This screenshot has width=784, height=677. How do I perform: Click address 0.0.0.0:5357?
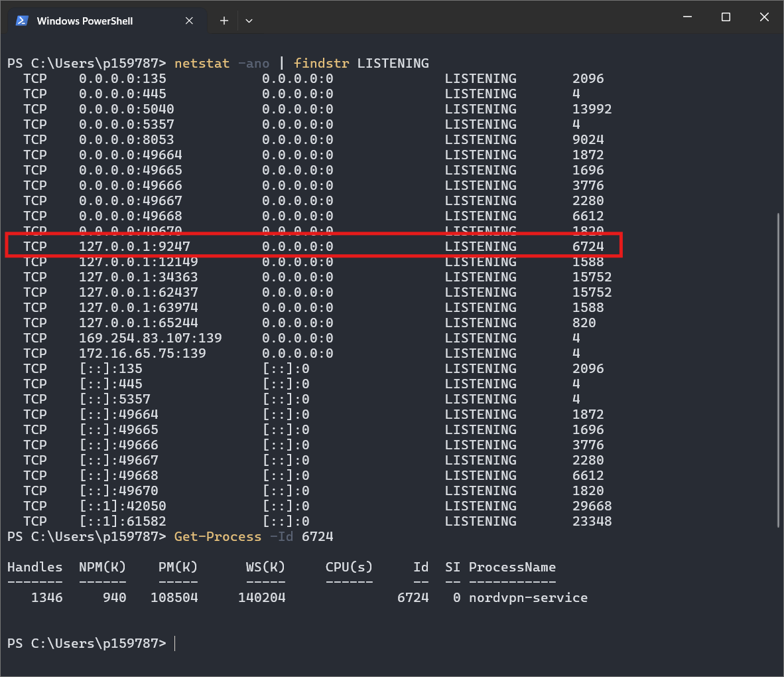click(127, 125)
